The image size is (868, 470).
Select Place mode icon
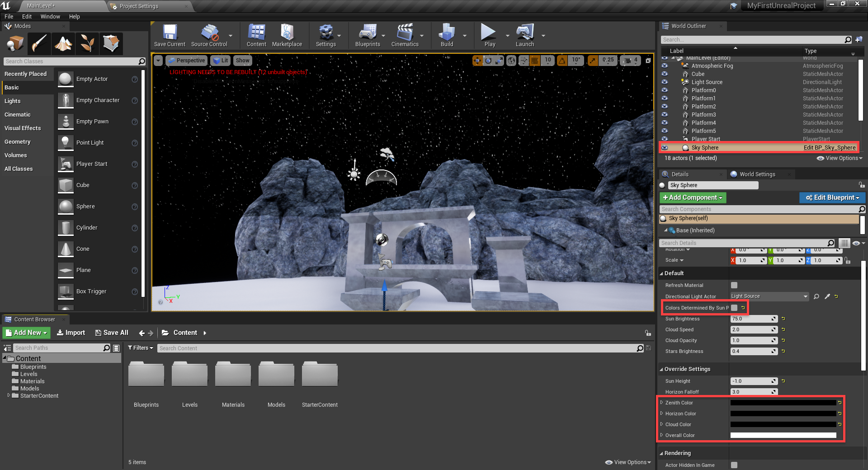[x=15, y=43]
